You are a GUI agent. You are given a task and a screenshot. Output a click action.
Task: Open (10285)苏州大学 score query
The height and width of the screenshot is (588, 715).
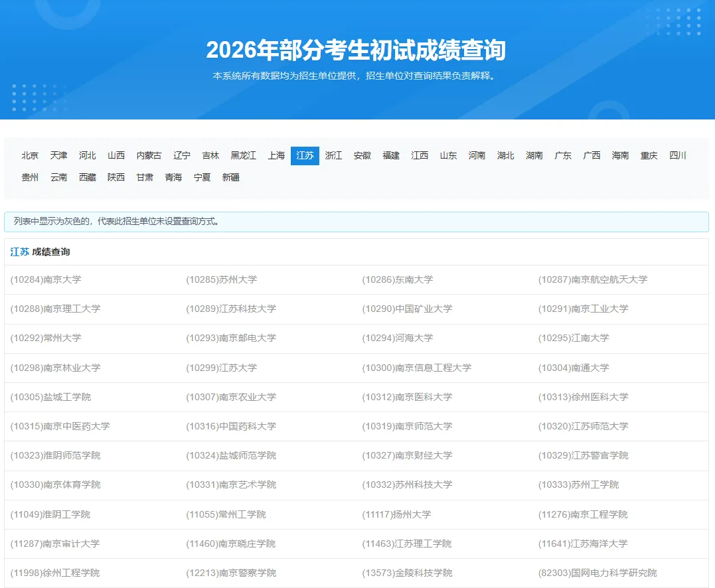pos(222,279)
